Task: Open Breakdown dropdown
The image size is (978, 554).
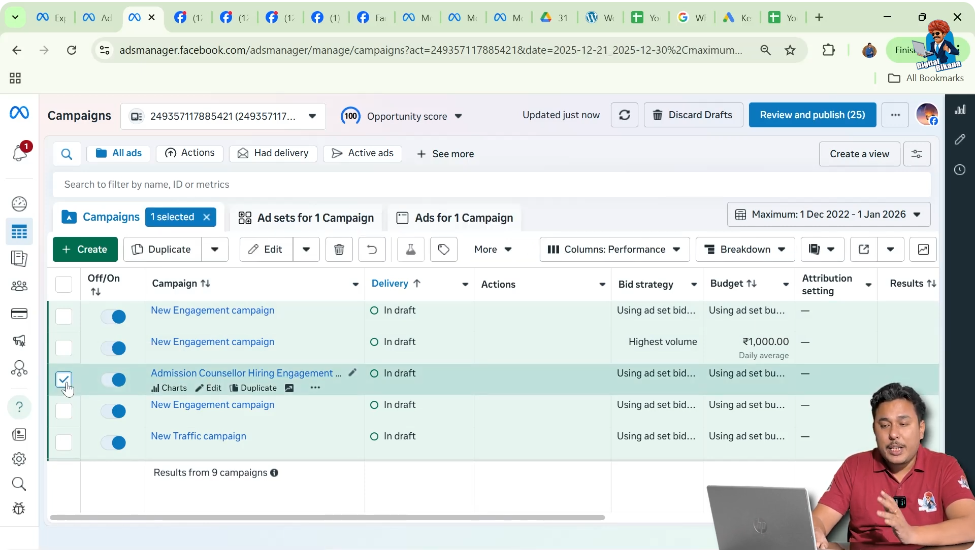Action: tap(745, 250)
